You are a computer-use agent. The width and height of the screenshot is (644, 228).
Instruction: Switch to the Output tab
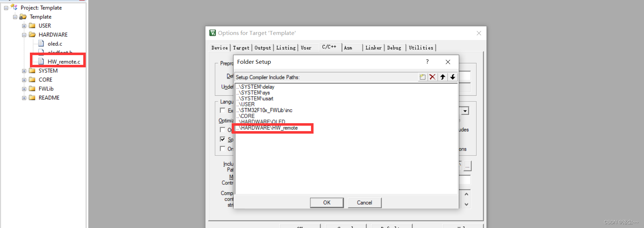(263, 48)
